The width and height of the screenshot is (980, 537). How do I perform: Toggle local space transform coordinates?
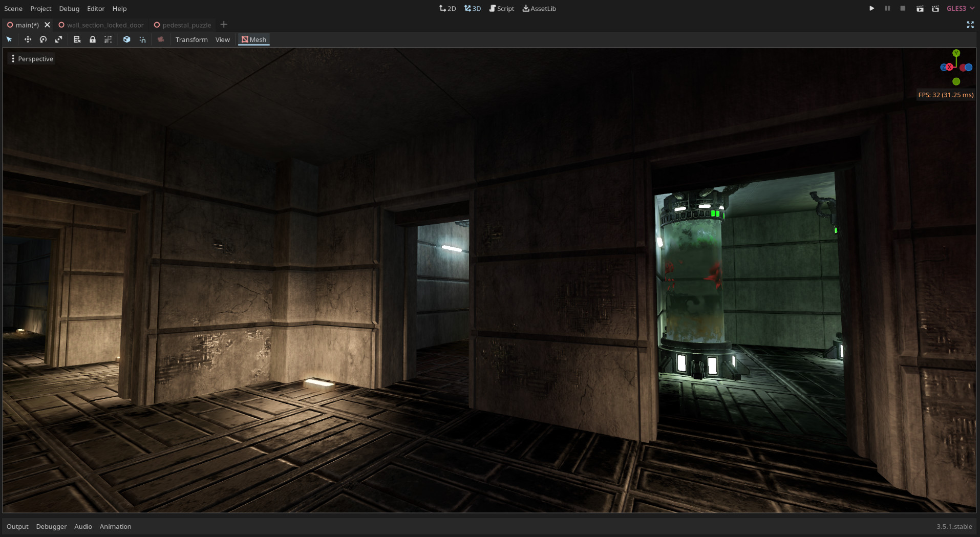click(x=127, y=39)
